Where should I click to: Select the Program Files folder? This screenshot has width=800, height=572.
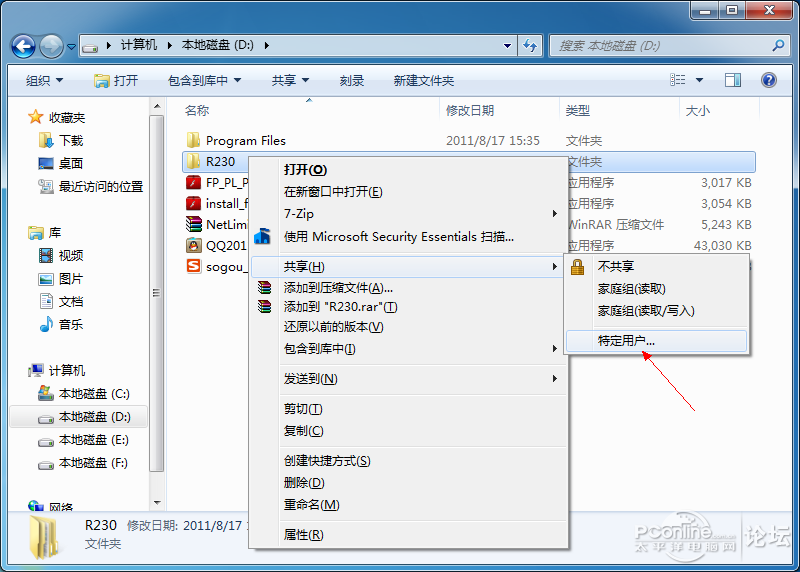(246, 140)
